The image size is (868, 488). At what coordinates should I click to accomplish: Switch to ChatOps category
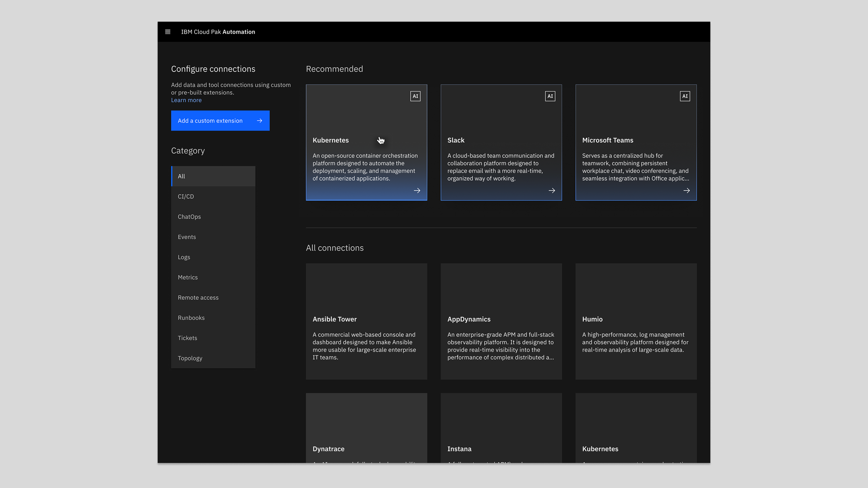click(x=213, y=217)
